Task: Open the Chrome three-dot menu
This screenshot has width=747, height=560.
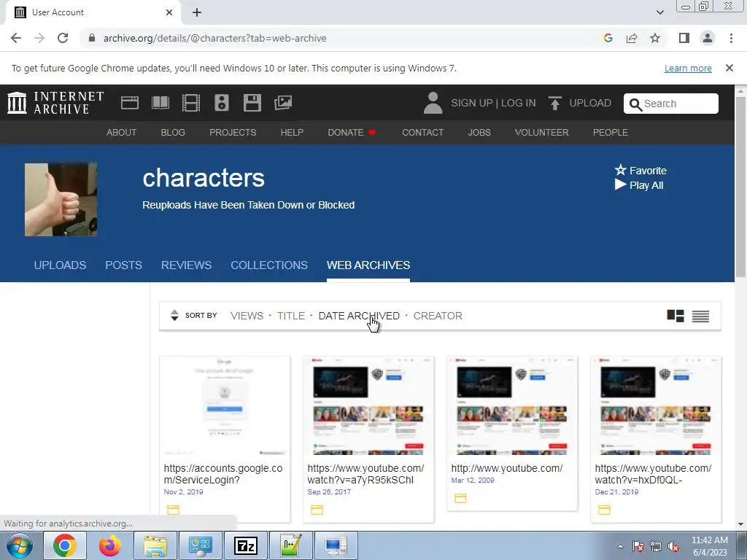Action: click(731, 38)
